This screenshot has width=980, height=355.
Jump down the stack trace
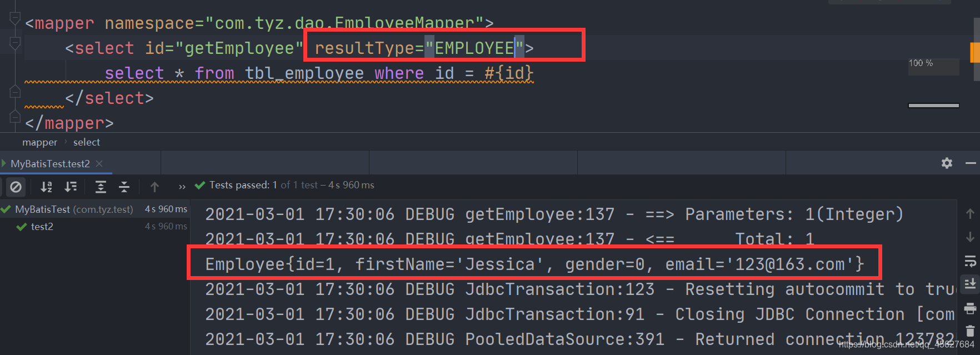click(x=970, y=237)
